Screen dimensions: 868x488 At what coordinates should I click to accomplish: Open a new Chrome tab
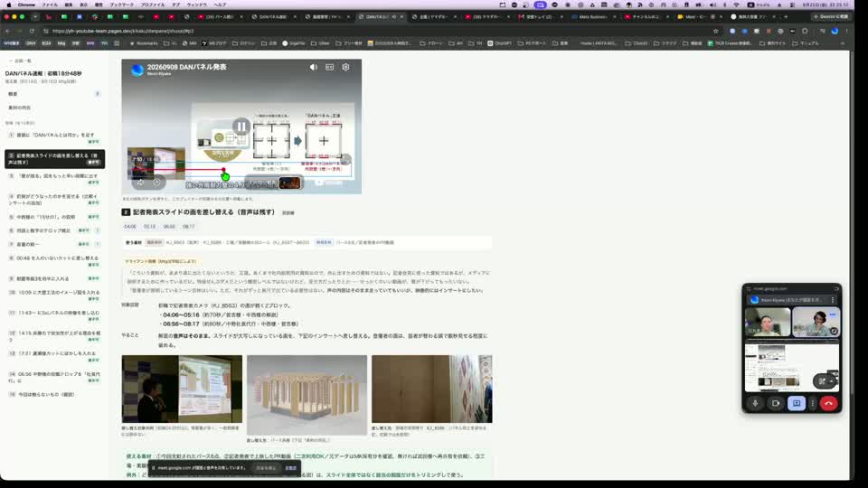(x=786, y=16)
